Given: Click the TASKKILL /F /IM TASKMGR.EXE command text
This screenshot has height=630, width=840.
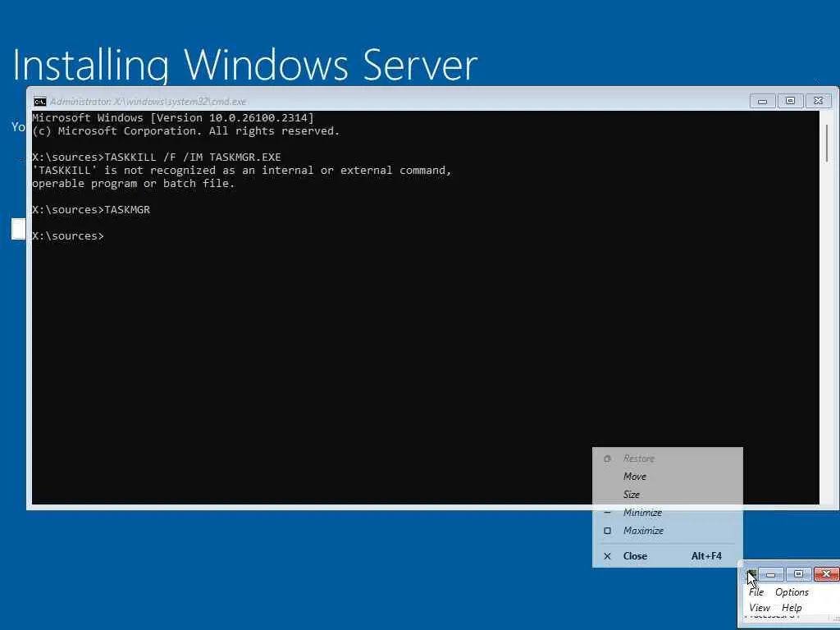Looking at the screenshot, I should point(192,157).
